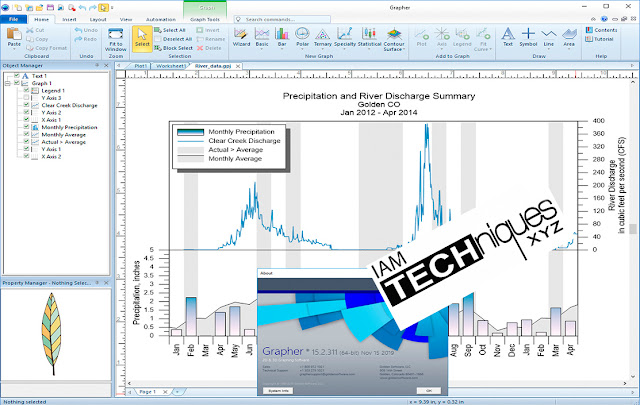Screen dimensions: 640x405
Task: Toggle Y Axis 2 visibility checkbox
Action: [x=26, y=112]
